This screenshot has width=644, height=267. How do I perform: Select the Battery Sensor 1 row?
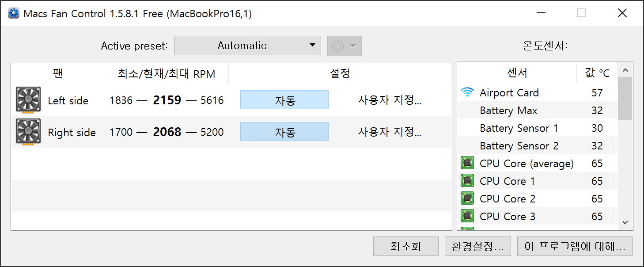[537, 128]
